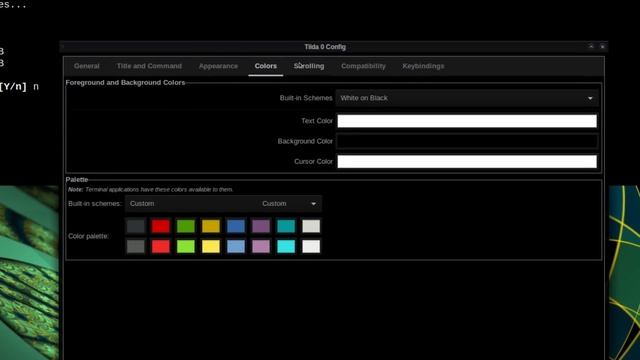Image resolution: width=640 pixels, height=360 pixels.
Task: Select the Colors tab
Action: point(266,66)
